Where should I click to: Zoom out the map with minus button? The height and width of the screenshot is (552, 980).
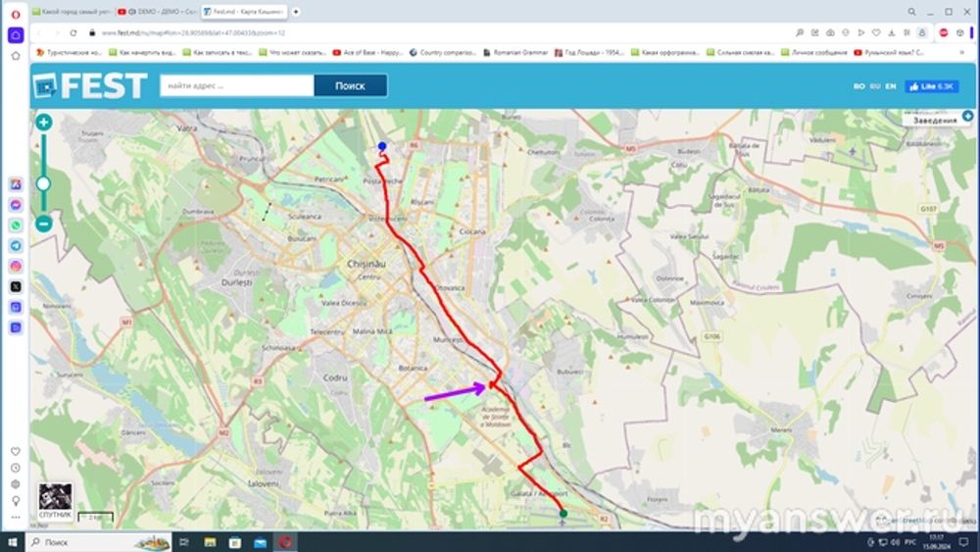point(43,224)
